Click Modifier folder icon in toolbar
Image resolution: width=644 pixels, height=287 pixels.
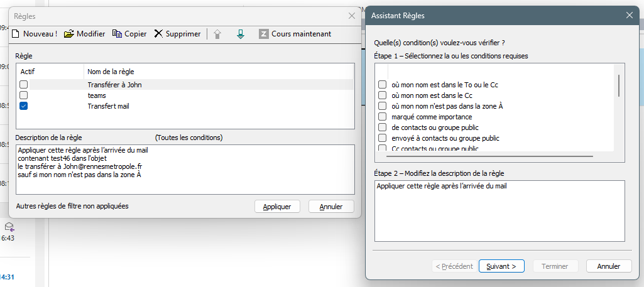pos(69,34)
